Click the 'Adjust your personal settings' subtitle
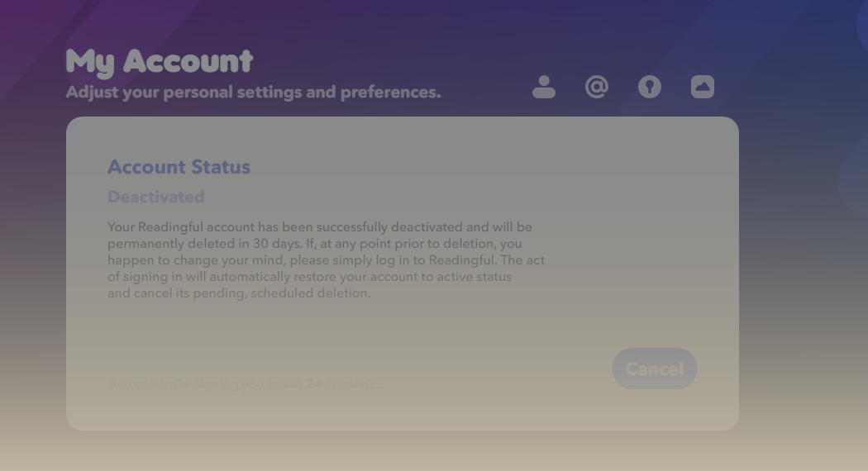This screenshot has height=471, width=868. [254, 92]
